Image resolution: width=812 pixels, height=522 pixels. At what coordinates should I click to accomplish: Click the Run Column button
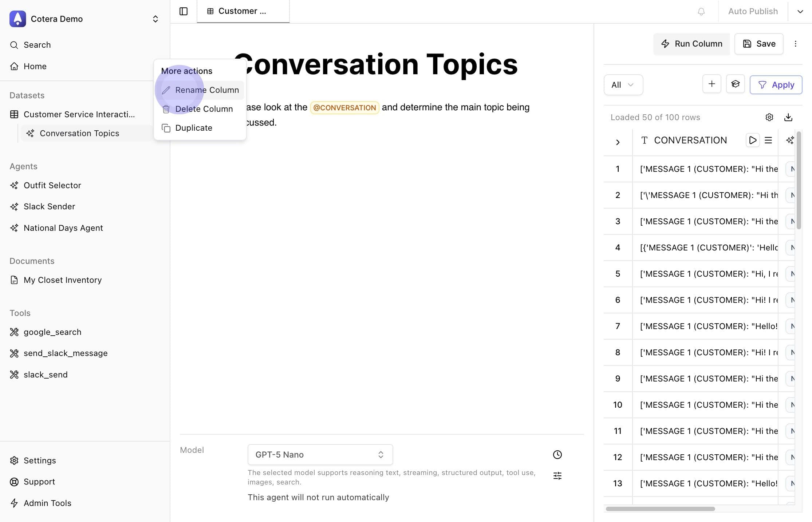[691, 44]
